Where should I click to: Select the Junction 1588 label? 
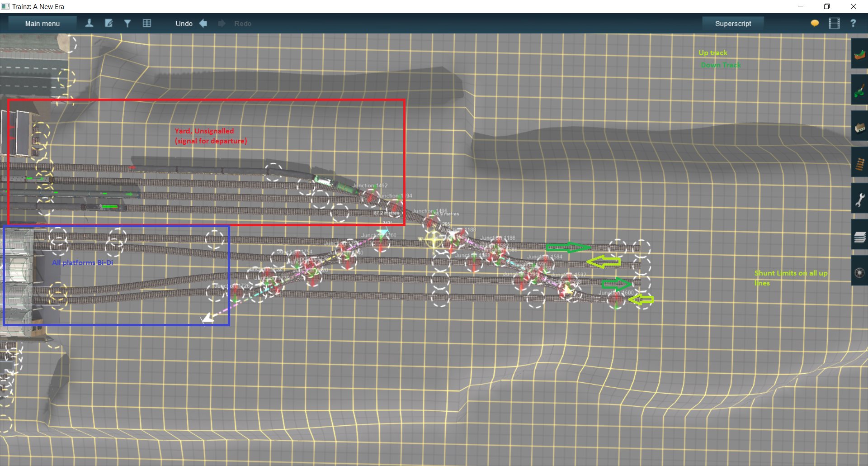(x=473, y=255)
